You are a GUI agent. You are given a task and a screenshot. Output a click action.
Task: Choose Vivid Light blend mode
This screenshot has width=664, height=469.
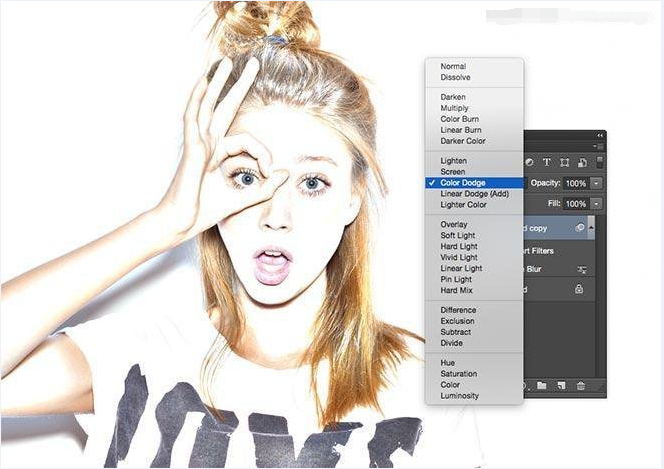coord(474,257)
